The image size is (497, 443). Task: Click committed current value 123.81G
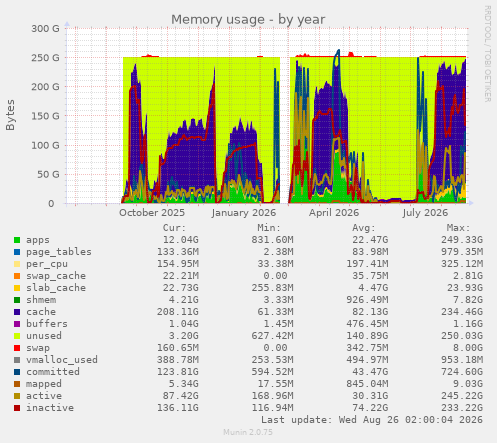tap(178, 372)
